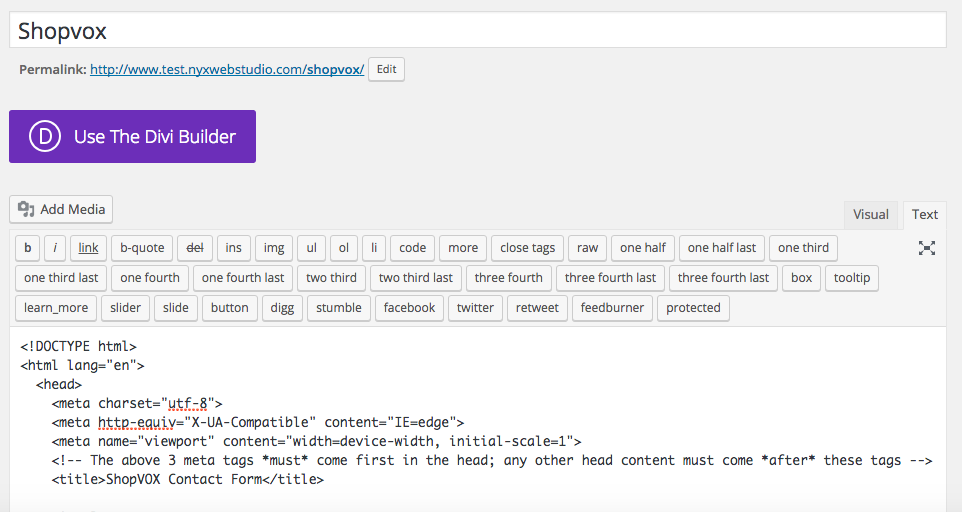The width and height of the screenshot is (962, 512).
Task: Insert an image with img button
Action: [x=274, y=248]
